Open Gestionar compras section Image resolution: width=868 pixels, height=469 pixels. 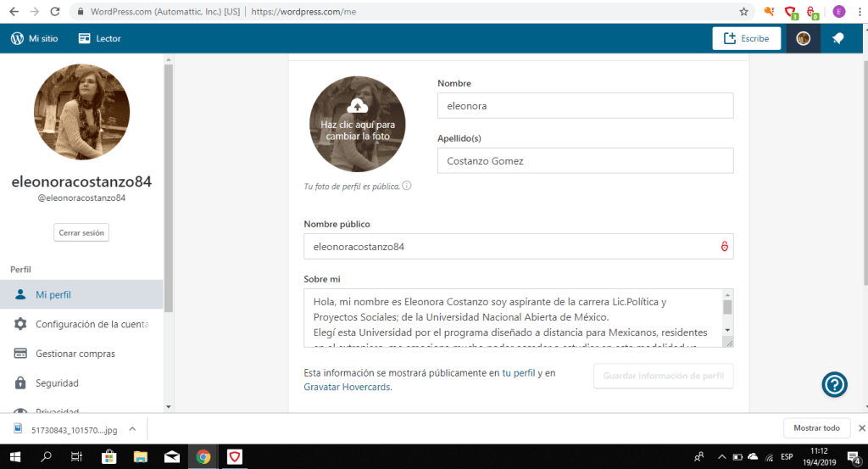[75, 354]
